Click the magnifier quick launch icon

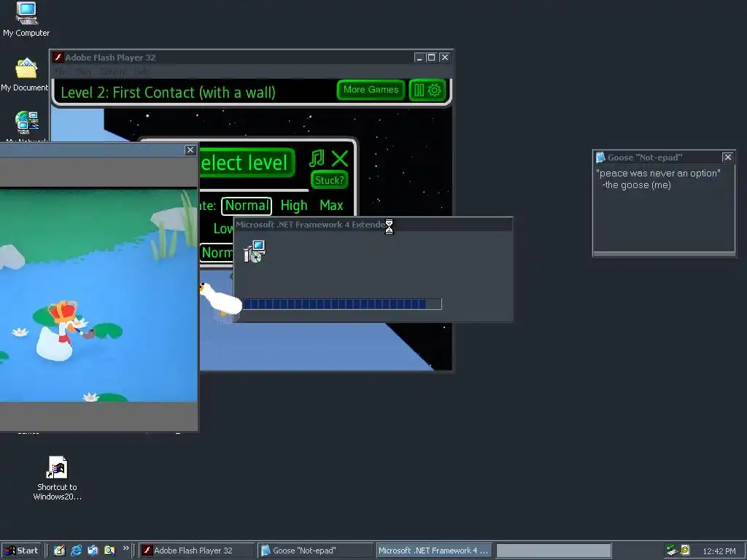pyautogui.click(x=109, y=551)
